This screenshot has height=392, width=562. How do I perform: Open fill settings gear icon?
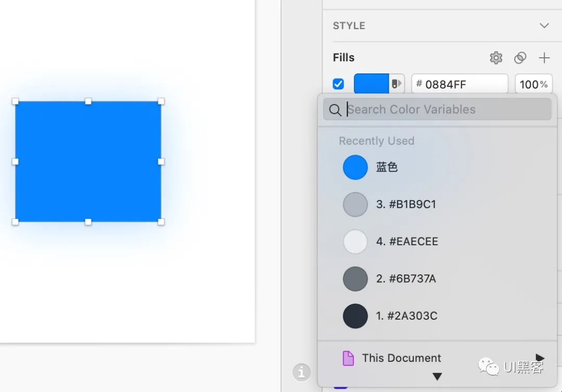(496, 58)
